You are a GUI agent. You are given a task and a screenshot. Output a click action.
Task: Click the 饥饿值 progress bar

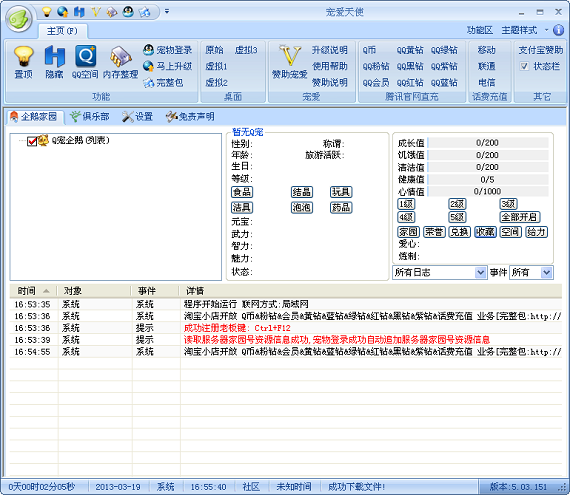pos(488,155)
